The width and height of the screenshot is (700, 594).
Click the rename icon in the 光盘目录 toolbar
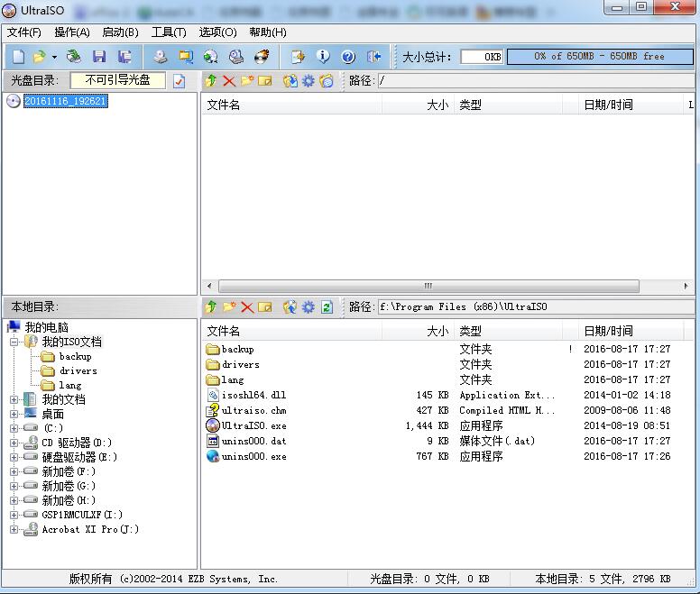point(265,81)
